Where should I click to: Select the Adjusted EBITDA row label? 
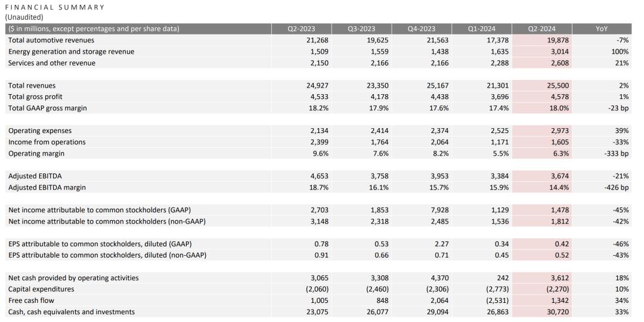[32, 176]
